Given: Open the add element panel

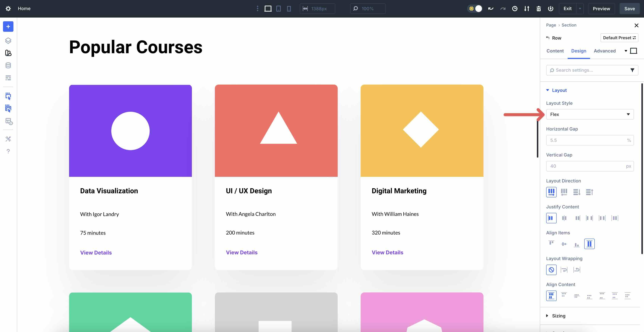Looking at the screenshot, I should click(x=8, y=27).
